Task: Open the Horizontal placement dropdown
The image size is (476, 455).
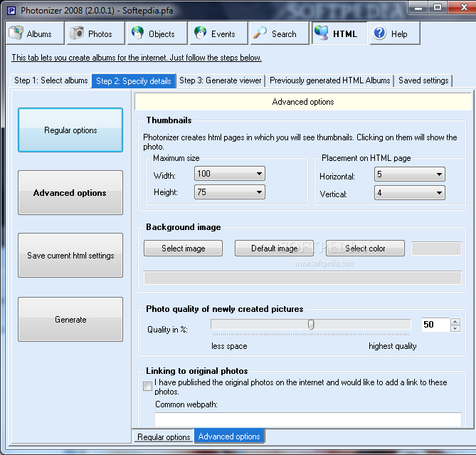Action: tap(410, 174)
